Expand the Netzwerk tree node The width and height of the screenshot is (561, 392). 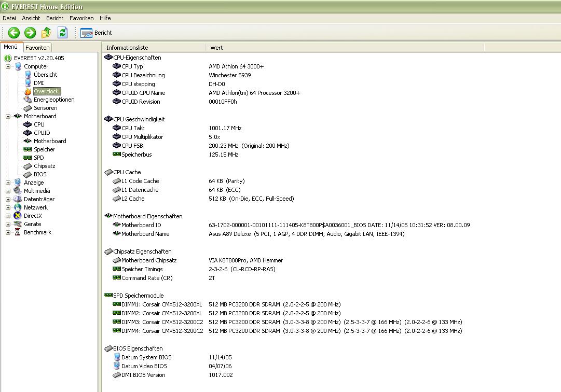8,207
